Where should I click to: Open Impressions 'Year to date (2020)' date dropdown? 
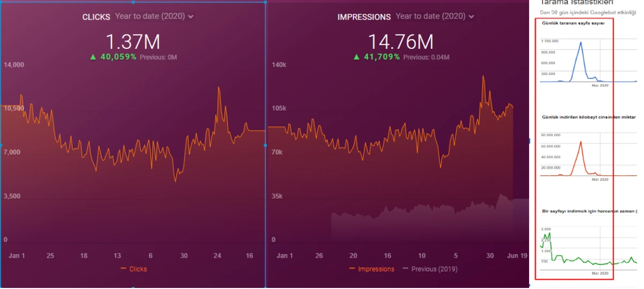pos(435,17)
